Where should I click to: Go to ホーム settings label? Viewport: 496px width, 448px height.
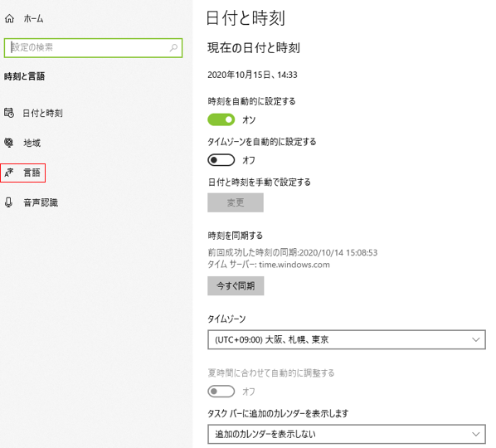[x=33, y=18]
